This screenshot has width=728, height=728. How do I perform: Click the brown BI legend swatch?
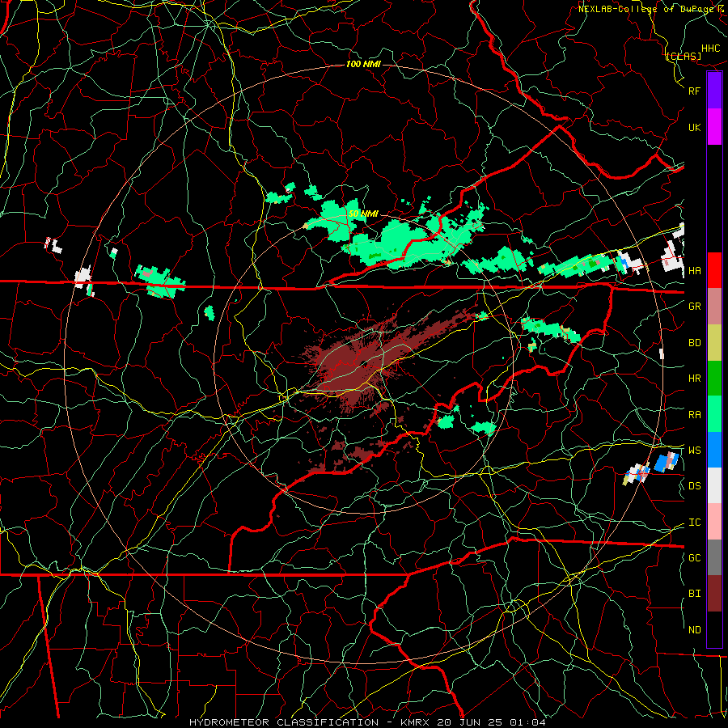coord(714,594)
